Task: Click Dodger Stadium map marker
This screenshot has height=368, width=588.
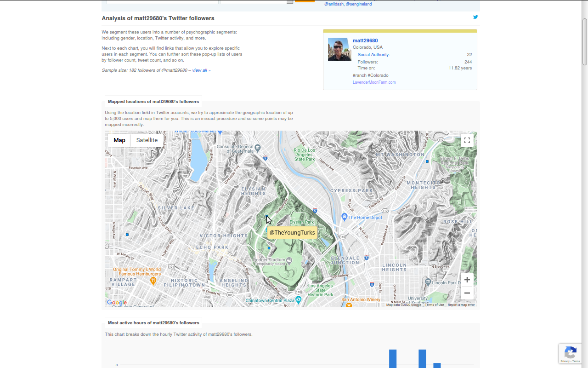Action: (x=289, y=260)
